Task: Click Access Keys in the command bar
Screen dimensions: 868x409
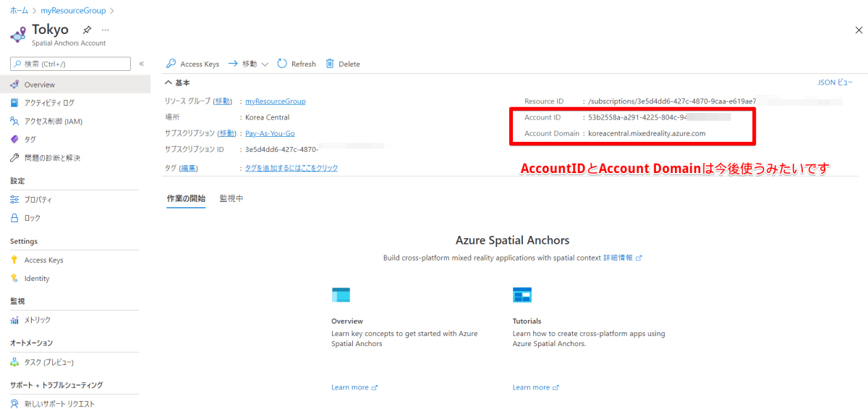Action: point(193,64)
